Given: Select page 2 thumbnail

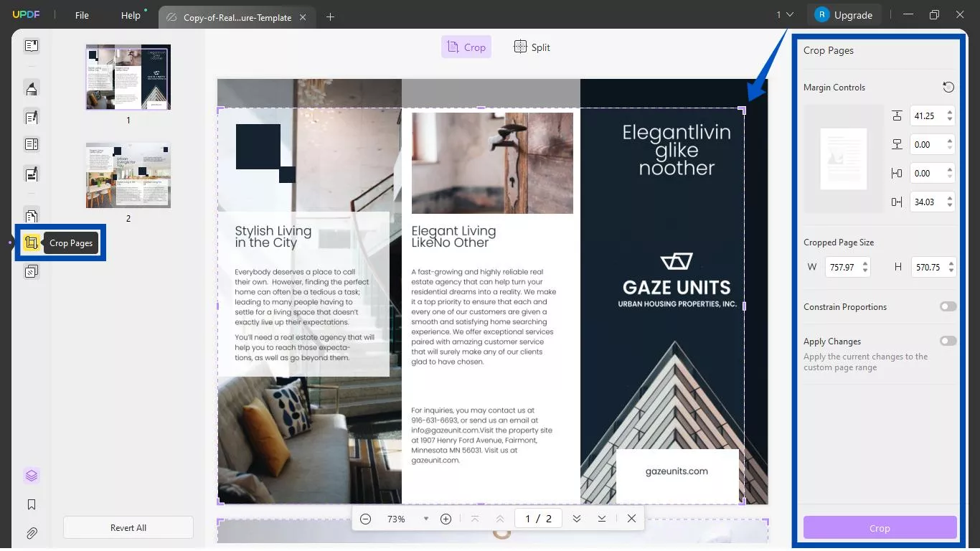Looking at the screenshot, I should pos(128,175).
